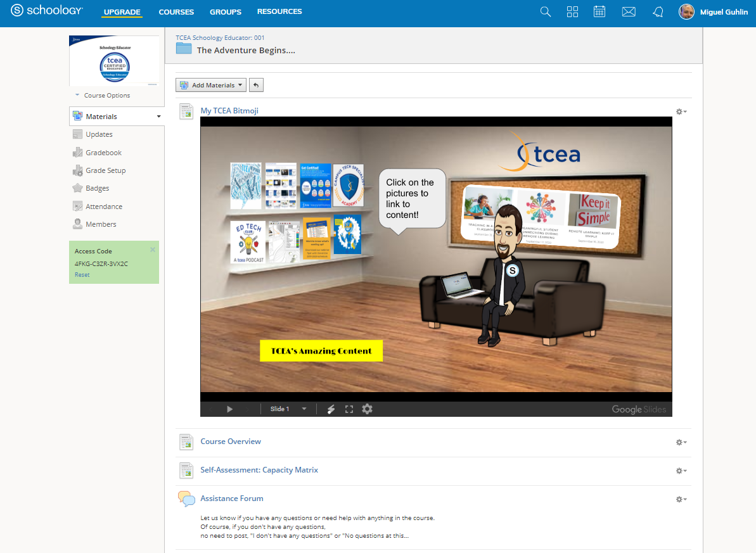756x553 pixels.
Task: Open the Assistance Forum discussion link
Action: (232, 499)
